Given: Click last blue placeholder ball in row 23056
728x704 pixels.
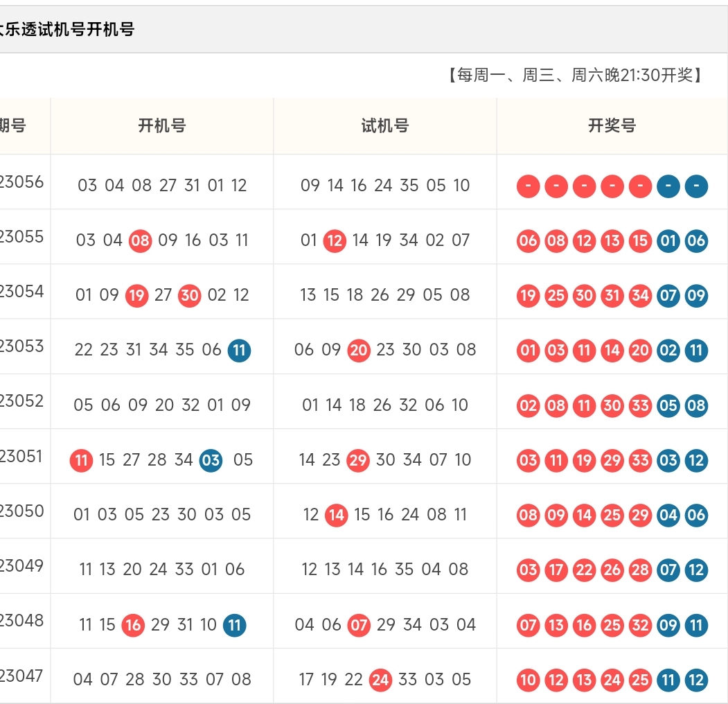Looking at the screenshot, I should point(696,186).
